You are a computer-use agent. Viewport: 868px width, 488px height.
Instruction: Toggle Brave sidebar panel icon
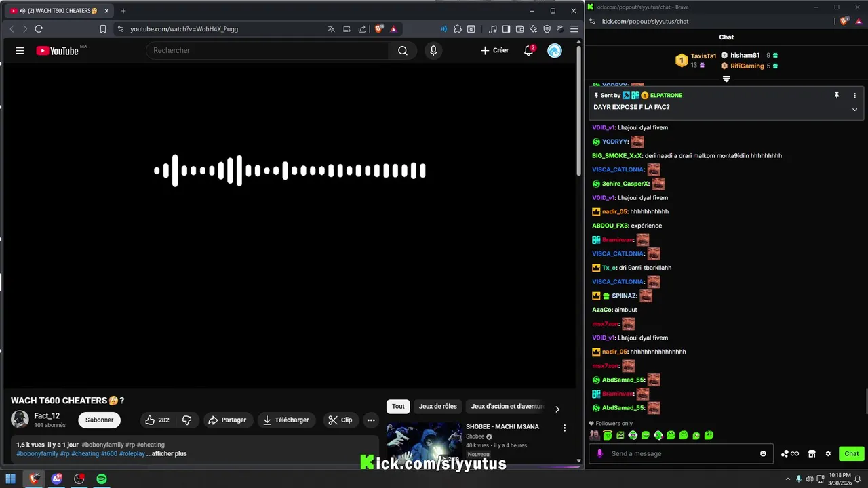tap(506, 29)
